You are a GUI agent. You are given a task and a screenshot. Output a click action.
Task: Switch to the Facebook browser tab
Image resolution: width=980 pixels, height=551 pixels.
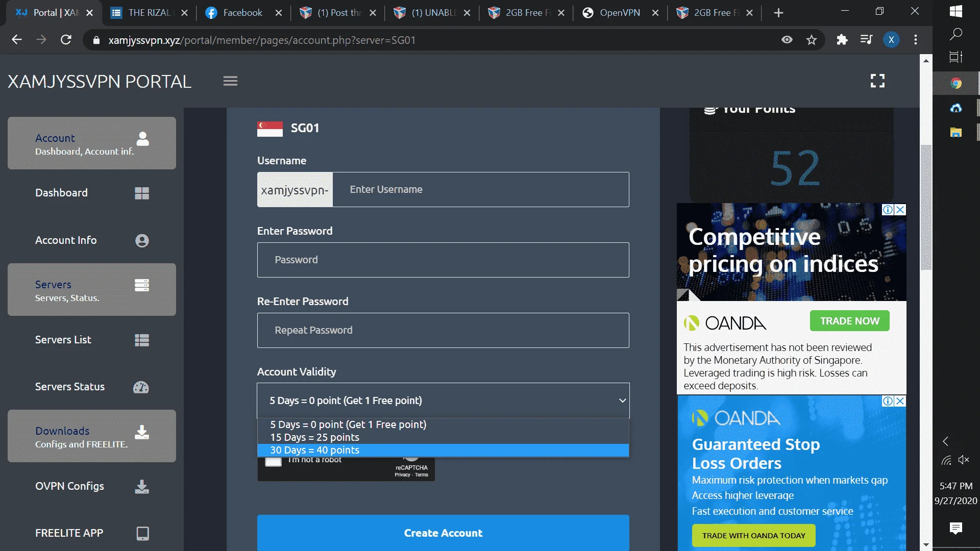(242, 13)
